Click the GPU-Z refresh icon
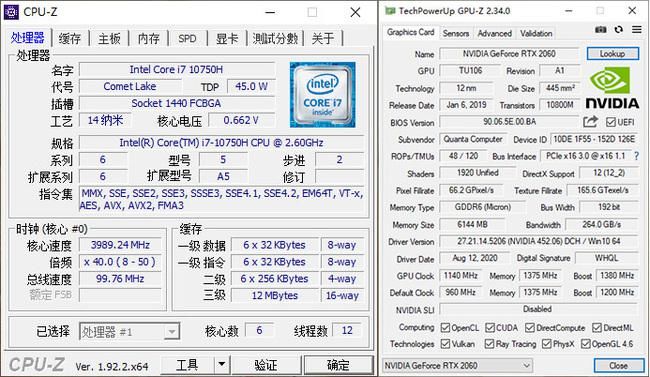This screenshot has width=650, height=377. click(618, 29)
